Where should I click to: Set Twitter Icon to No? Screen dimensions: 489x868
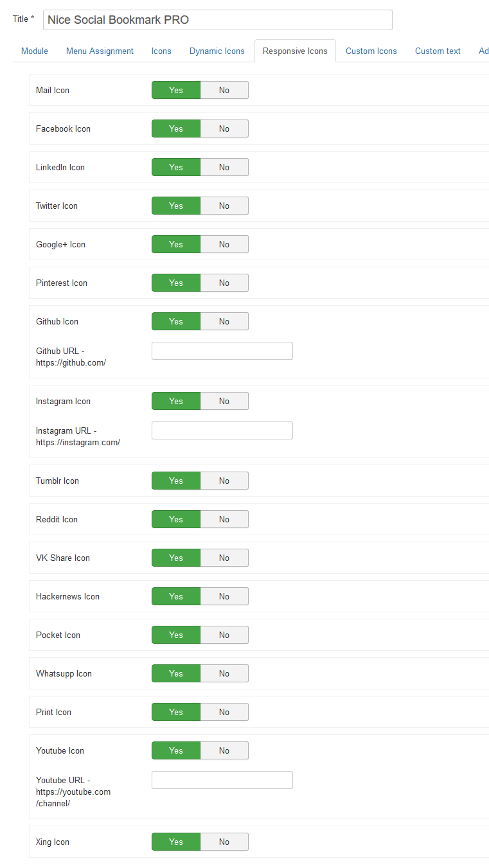point(224,206)
